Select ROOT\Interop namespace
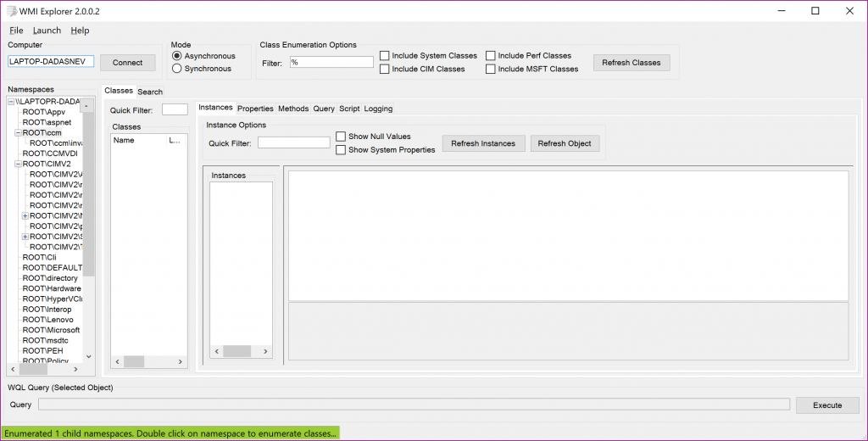 [47, 310]
